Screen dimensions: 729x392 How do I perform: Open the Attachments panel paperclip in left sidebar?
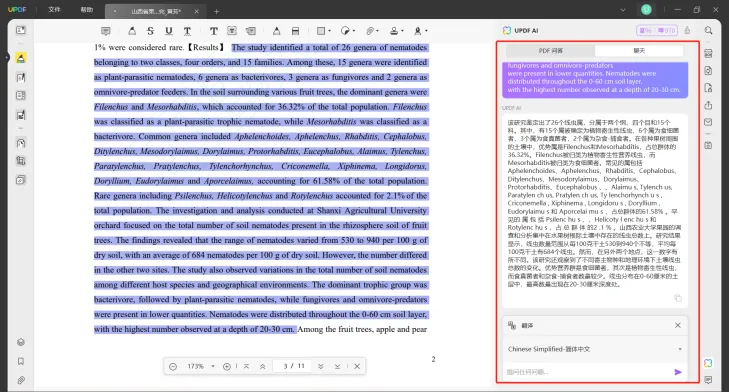[20, 380]
